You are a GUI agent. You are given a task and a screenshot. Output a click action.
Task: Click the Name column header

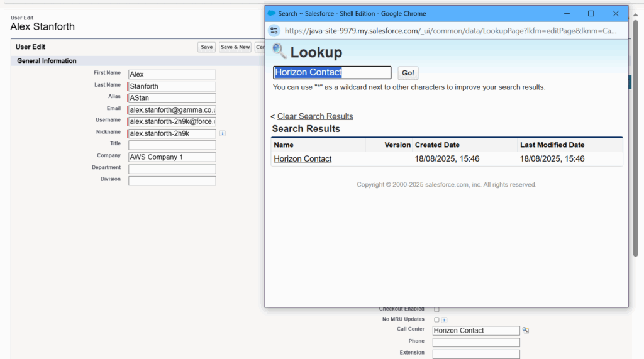284,145
